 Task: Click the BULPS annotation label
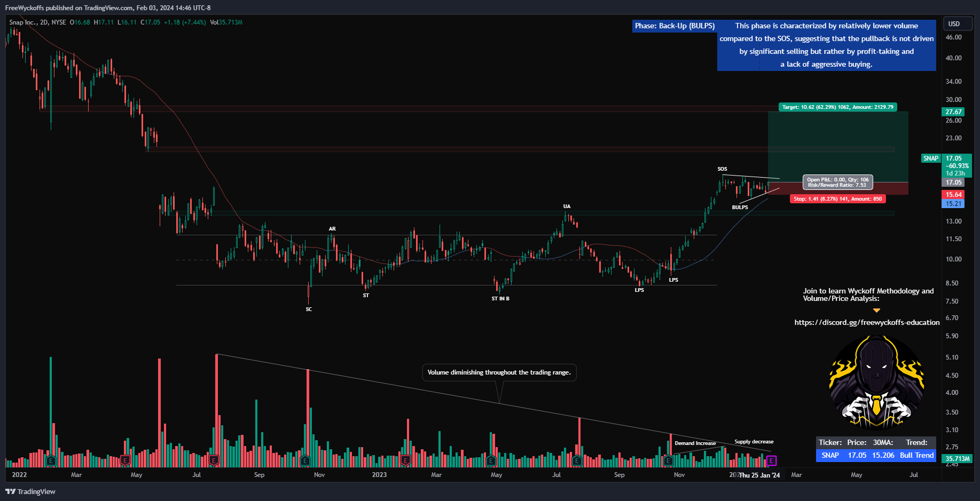coord(740,208)
